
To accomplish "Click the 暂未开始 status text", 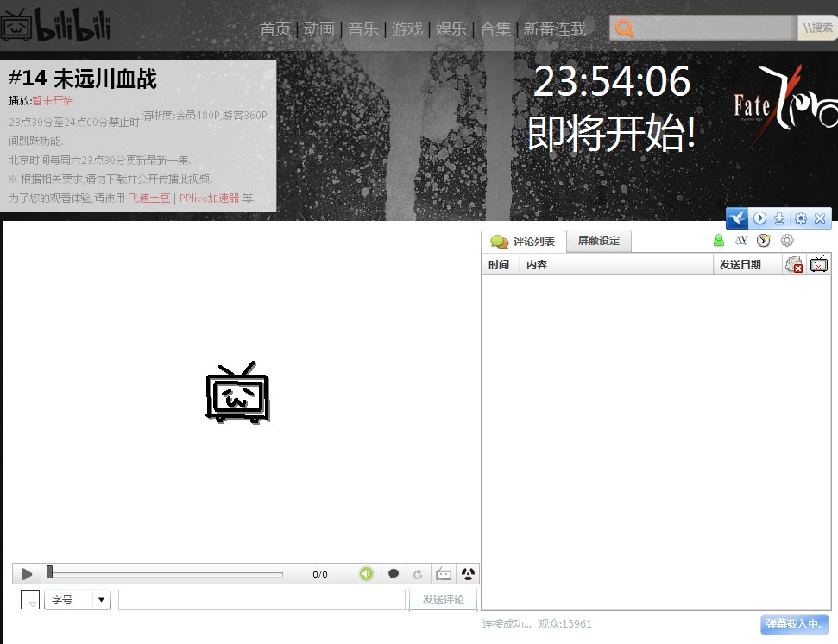I will [53, 100].
